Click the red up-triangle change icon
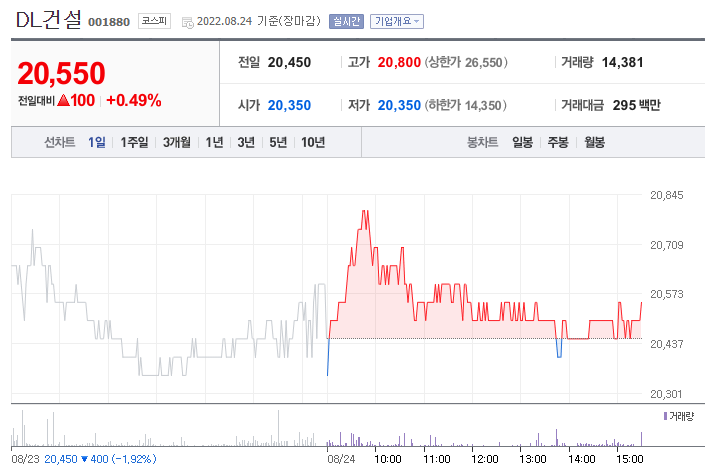Image resolution: width=705 pixels, height=475 pixels. pos(63,100)
